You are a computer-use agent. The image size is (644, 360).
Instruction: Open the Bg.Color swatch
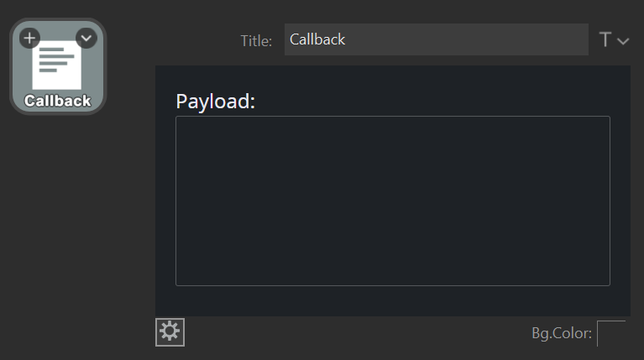[611, 333]
